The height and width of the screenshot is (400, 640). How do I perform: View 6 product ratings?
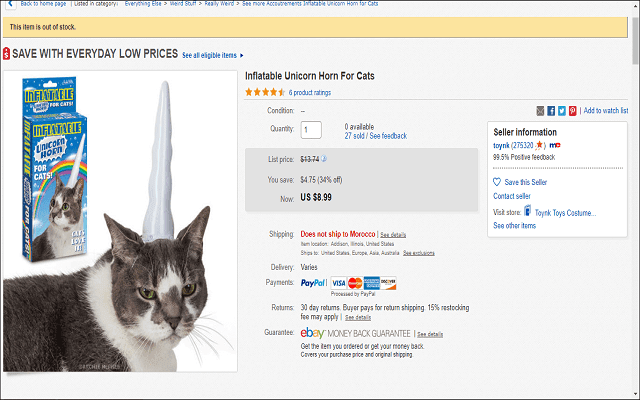pos(310,92)
